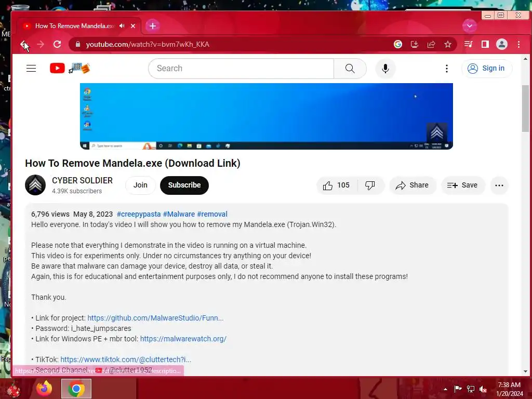
Task: Go back using browser back arrow
Action: click(x=23, y=45)
